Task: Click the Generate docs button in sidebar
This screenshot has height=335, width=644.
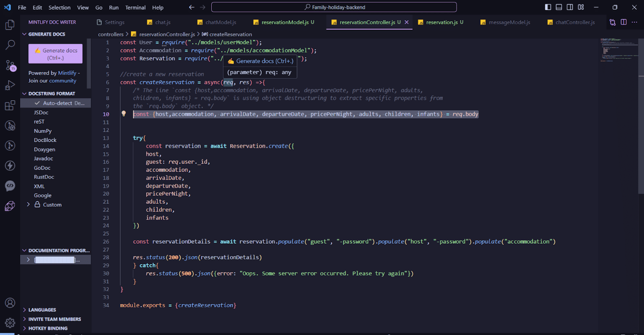Action: pos(55,54)
